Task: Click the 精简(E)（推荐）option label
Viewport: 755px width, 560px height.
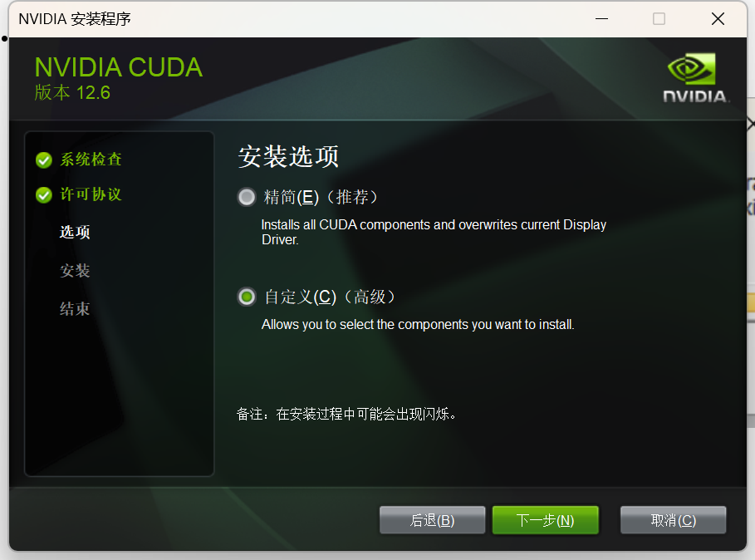Action: [321, 197]
